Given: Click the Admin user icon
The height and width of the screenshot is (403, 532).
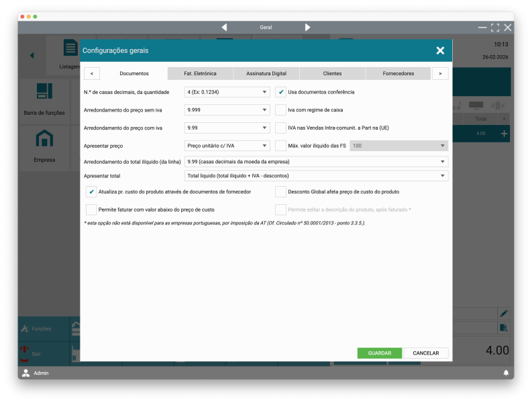Looking at the screenshot, I should [x=26, y=373].
